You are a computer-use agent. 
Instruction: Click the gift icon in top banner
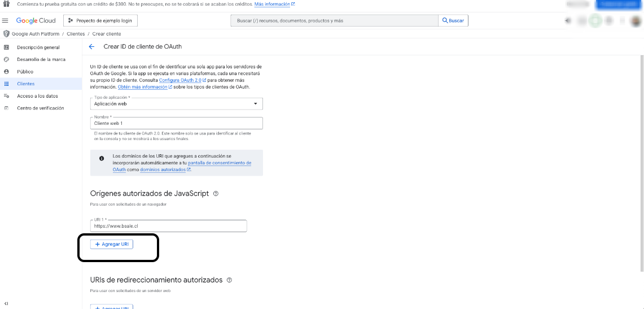[x=6, y=4]
